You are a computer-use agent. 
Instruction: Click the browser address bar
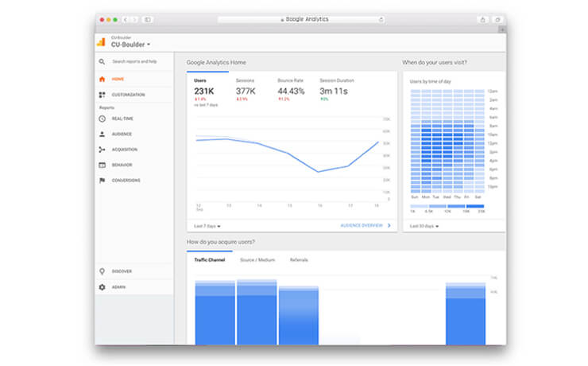(x=300, y=20)
